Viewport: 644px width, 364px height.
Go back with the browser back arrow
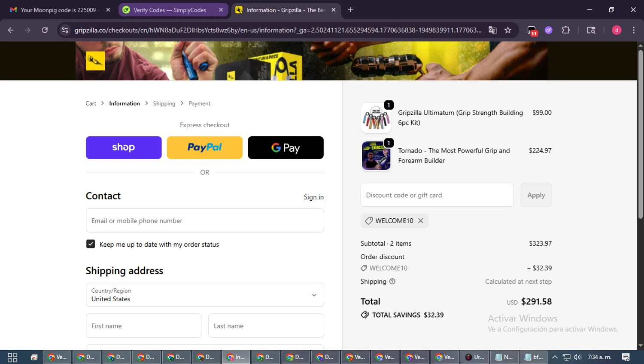[x=11, y=30]
